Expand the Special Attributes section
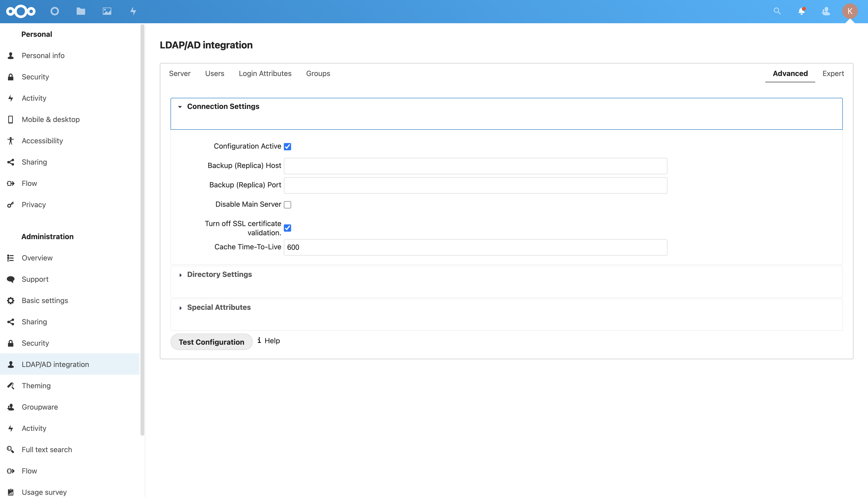Screen dimensions: 868x503 [x=218, y=307]
